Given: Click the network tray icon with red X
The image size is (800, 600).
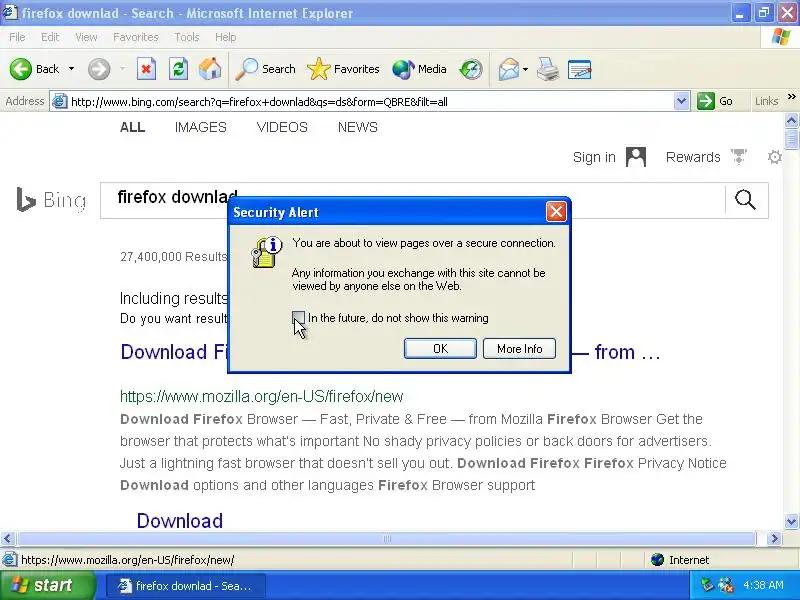Looking at the screenshot, I should point(726,585).
